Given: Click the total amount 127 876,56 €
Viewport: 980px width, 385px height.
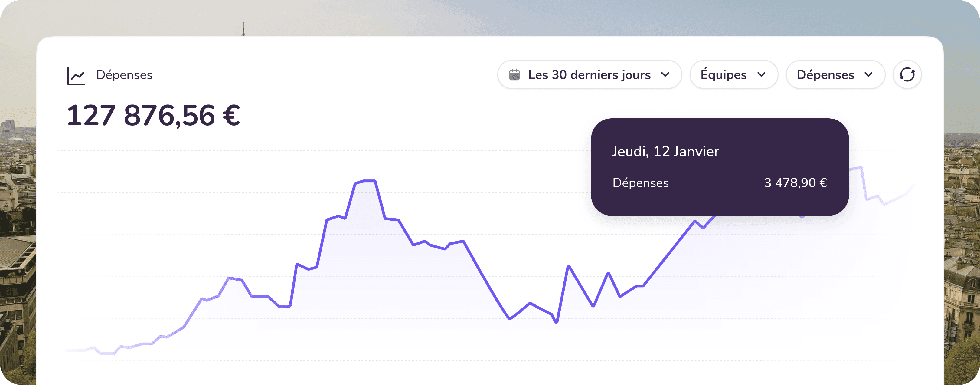Looking at the screenshot, I should tap(153, 115).
